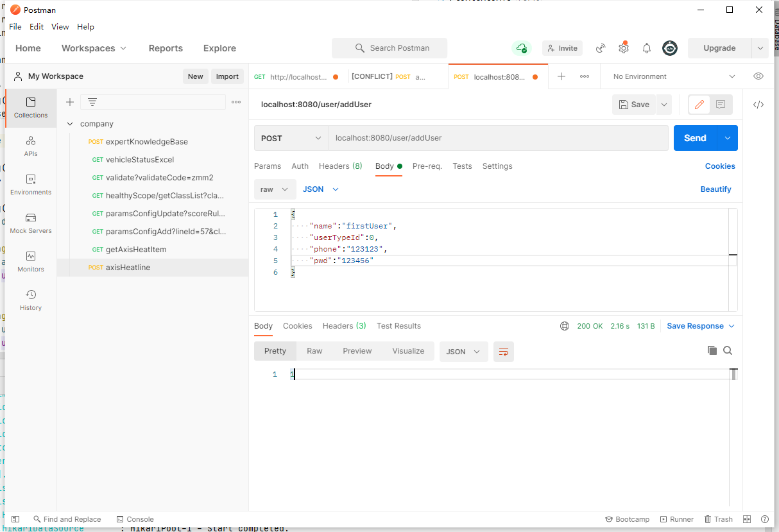The height and width of the screenshot is (532, 779).
Task: Open the View menu
Action: point(60,27)
